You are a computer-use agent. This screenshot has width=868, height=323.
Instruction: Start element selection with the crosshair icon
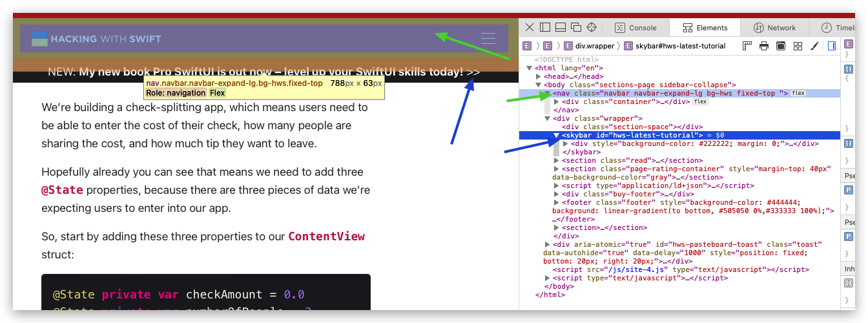click(x=591, y=27)
